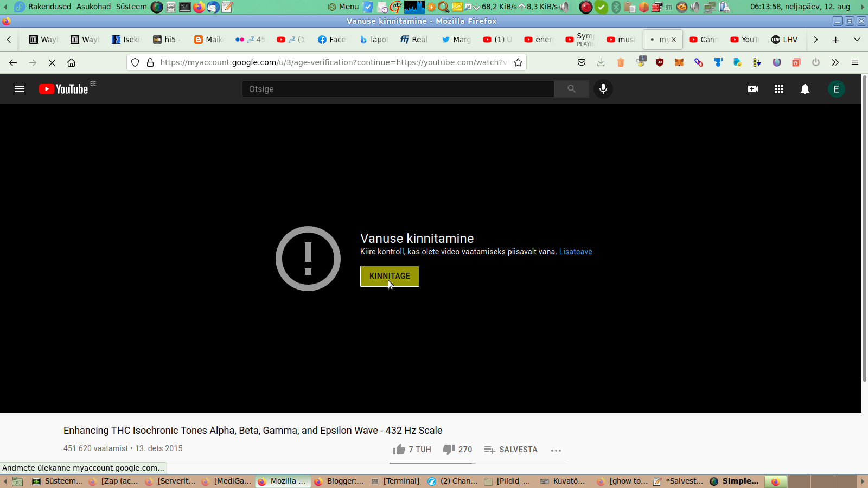Image resolution: width=868 pixels, height=488 pixels.
Task: Open the create video camera icon
Action: pyautogui.click(x=753, y=89)
